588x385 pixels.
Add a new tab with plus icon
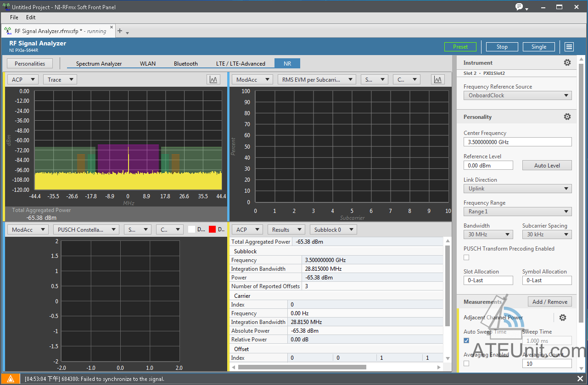coord(120,31)
